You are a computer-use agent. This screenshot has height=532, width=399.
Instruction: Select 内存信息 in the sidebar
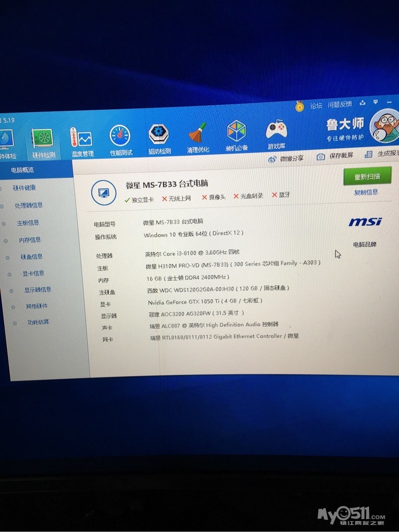coord(30,240)
